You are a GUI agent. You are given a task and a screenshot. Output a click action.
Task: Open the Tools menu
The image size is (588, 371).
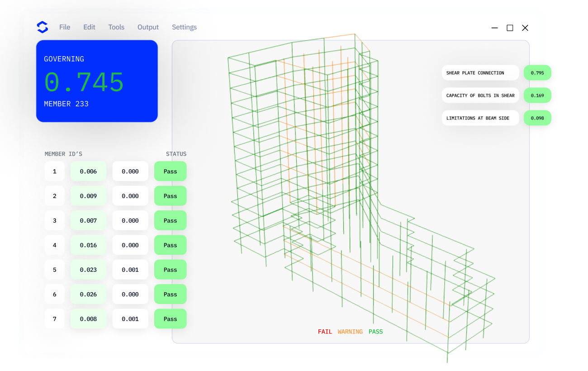click(116, 27)
